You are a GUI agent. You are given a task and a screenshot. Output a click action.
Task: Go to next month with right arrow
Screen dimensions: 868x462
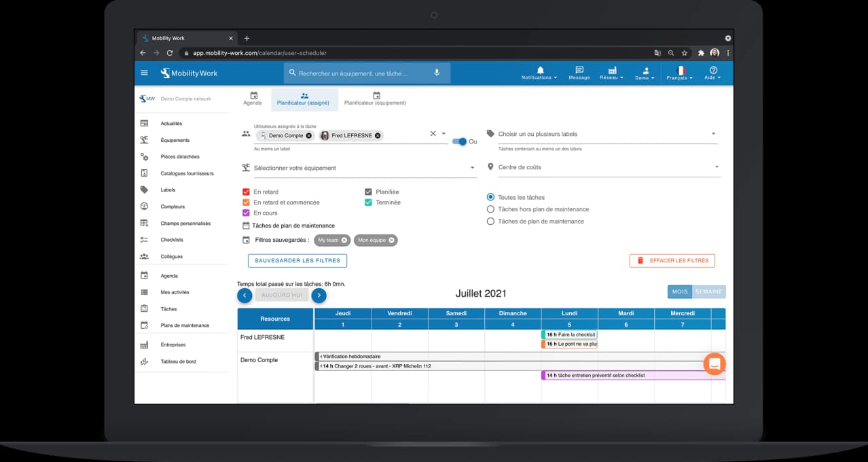pyautogui.click(x=319, y=296)
